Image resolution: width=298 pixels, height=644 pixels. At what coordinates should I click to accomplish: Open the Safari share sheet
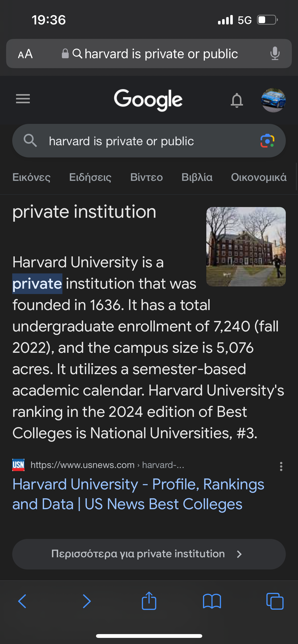149,601
